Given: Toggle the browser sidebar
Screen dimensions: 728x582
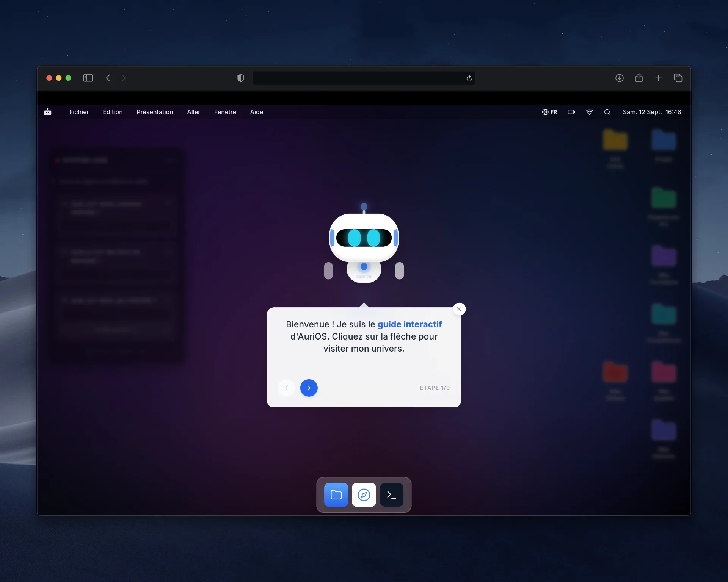Looking at the screenshot, I should (88, 78).
